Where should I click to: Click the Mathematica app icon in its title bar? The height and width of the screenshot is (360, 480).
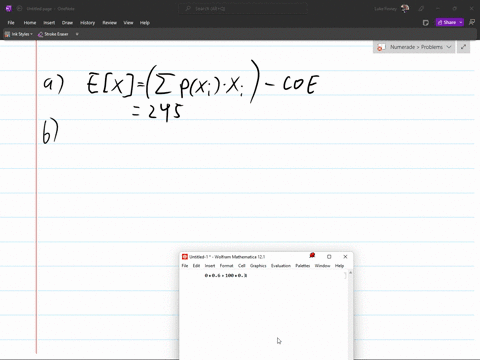[x=185, y=257]
